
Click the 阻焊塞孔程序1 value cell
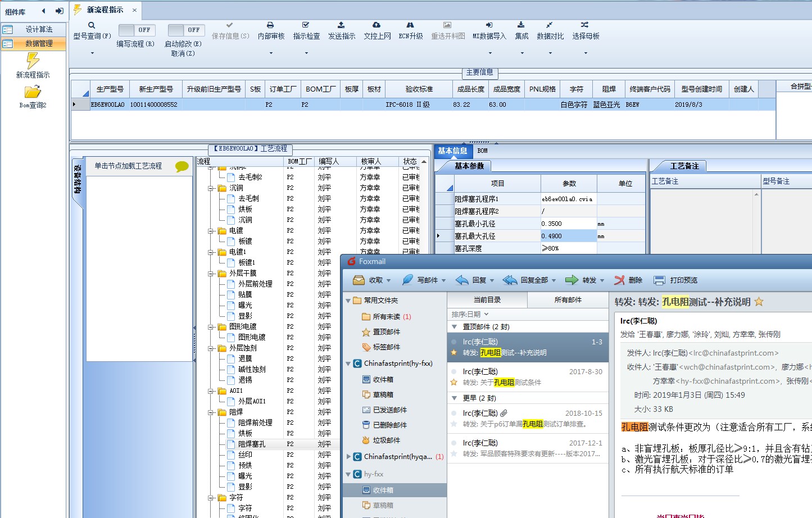(568, 199)
